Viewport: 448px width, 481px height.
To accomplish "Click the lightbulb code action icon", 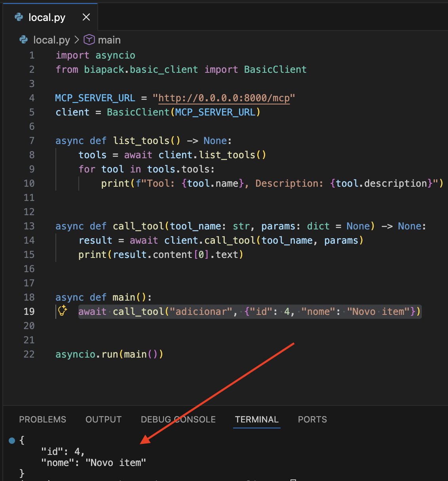I will (x=63, y=311).
